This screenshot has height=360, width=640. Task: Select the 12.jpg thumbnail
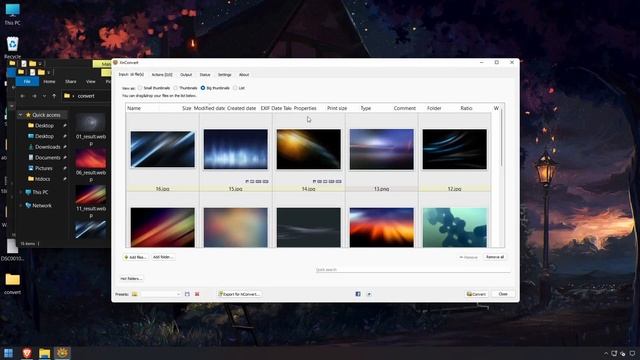455,149
